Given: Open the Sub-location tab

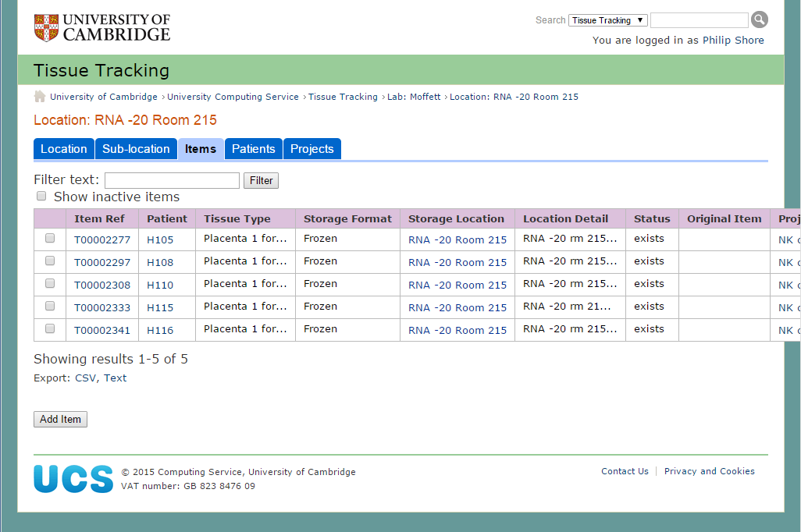Looking at the screenshot, I should pyautogui.click(x=136, y=149).
